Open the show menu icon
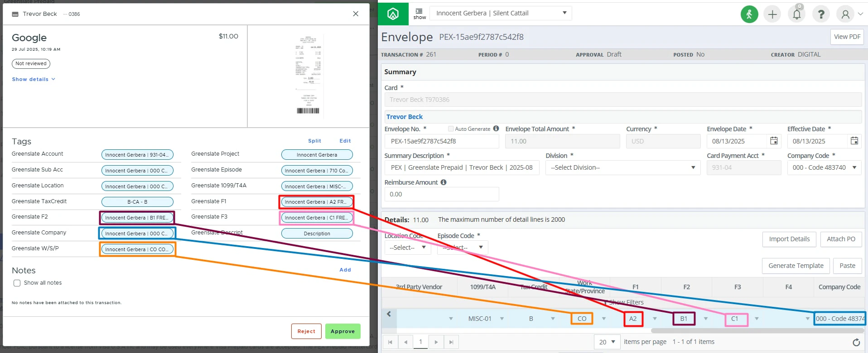Screen dimensions: 868x353 pos(420,14)
